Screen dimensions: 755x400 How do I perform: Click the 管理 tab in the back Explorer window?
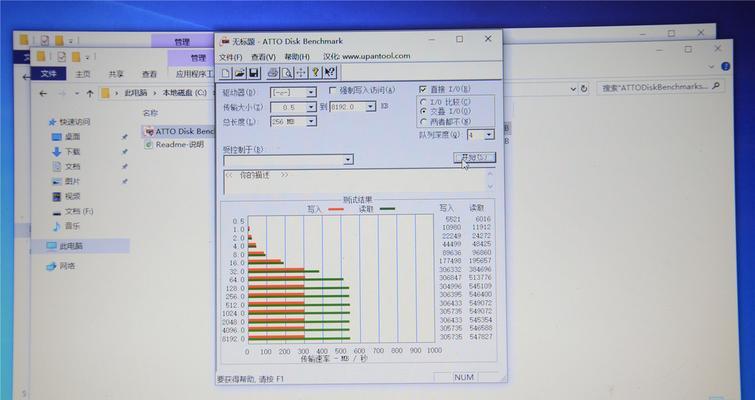[182, 42]
